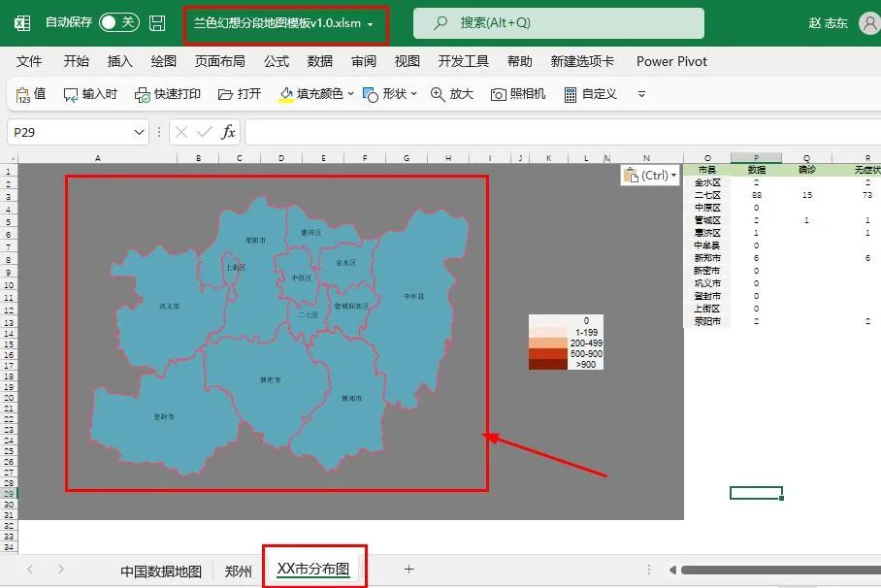Switch to the 数据 ribbon tab
Viewport: 881px width, 588px height.
click(x=319, y=61)
